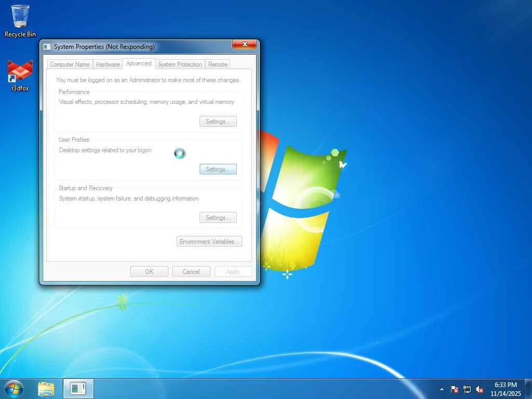
Task: Switch to the Hardware tab
Action: (x=108, y=64)
